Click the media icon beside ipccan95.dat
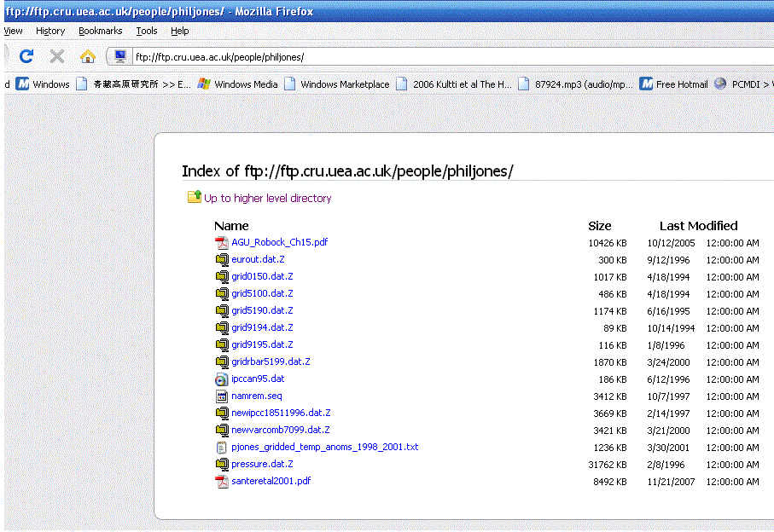The image size is (774, 532). [x=222, y=379]
